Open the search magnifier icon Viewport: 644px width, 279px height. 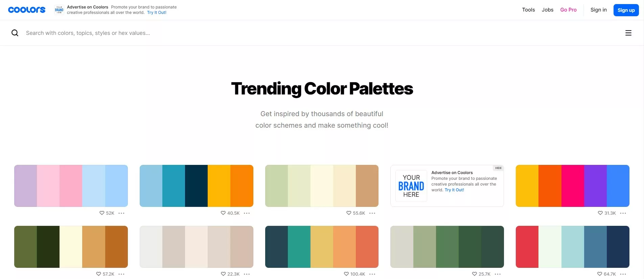[15, 33]
